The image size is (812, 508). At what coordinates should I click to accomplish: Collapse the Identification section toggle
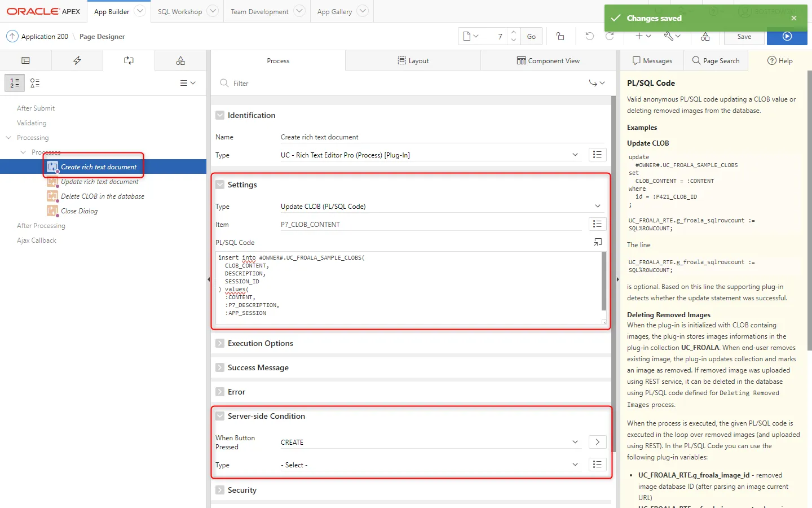point(220,115)
